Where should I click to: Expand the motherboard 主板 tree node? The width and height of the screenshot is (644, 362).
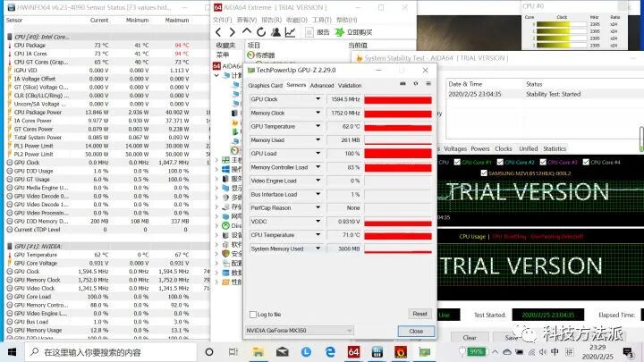[216, 160]
